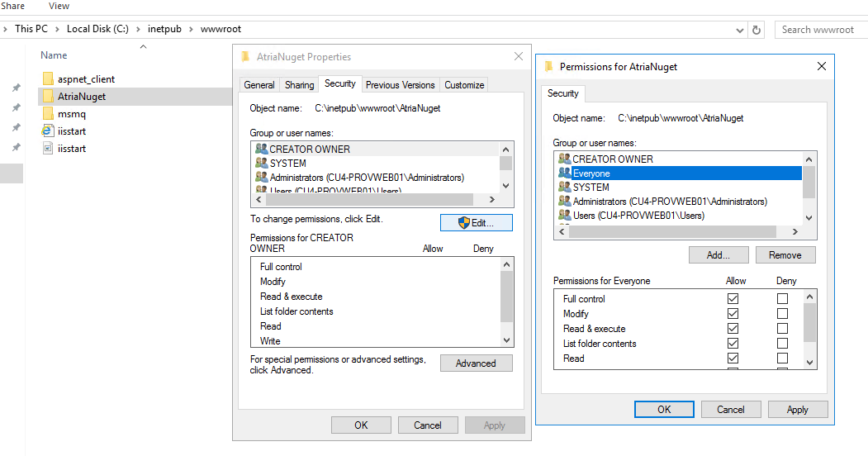This screenshot has height=456, width=868.
Task: Click down arrow of Permissions dialog group list
Action: click(x=809, y=217)
